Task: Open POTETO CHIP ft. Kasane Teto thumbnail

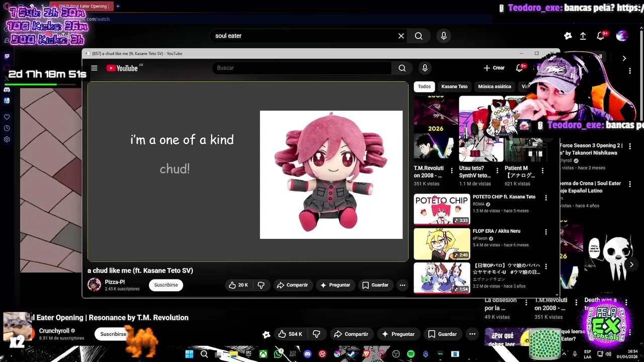Action: pyautogui.click(x=442, y=209)
